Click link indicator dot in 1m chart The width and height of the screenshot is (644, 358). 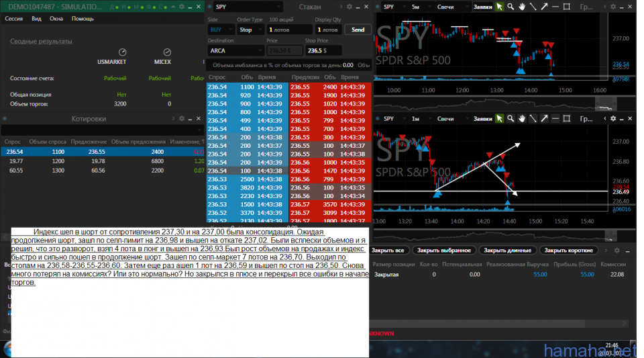coord(378,118)
